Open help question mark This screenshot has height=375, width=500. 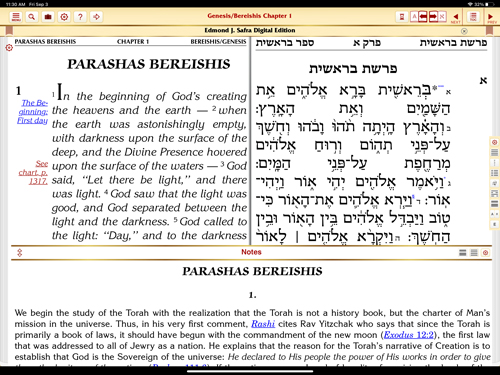(x=80, y=16)
